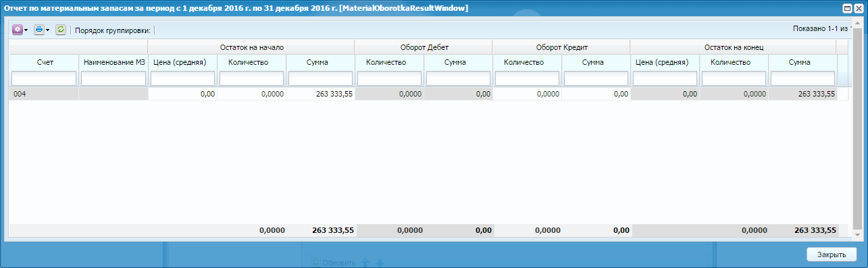
Task: Click the filter field under Счет
Action: (44, 78)
